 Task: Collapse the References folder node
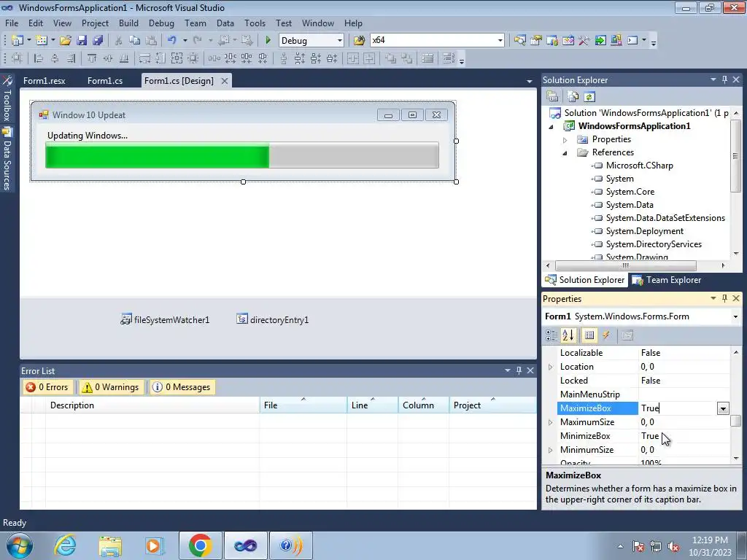pyautogui.click(x=565, y=153)
